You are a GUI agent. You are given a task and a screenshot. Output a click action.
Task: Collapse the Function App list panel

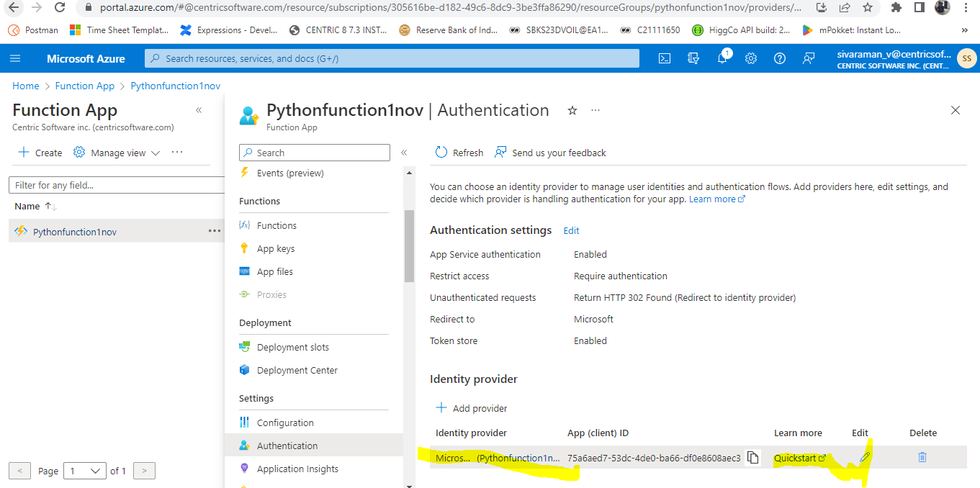pos(199,110)
